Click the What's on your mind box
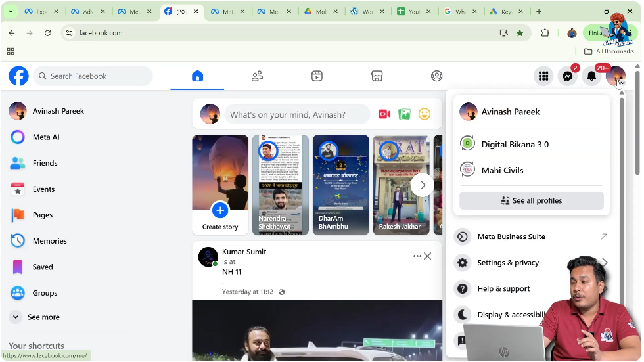Screen dimensions: 644x362 296,114
